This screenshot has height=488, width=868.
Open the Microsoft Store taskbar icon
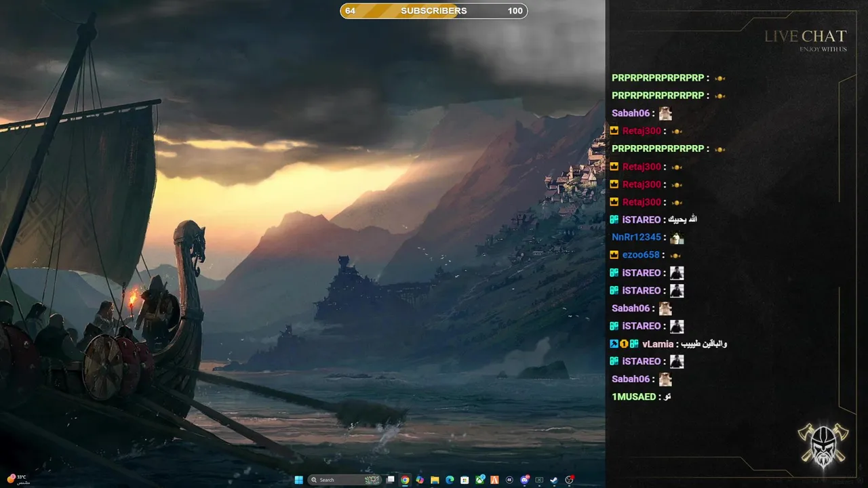[465, 480]
